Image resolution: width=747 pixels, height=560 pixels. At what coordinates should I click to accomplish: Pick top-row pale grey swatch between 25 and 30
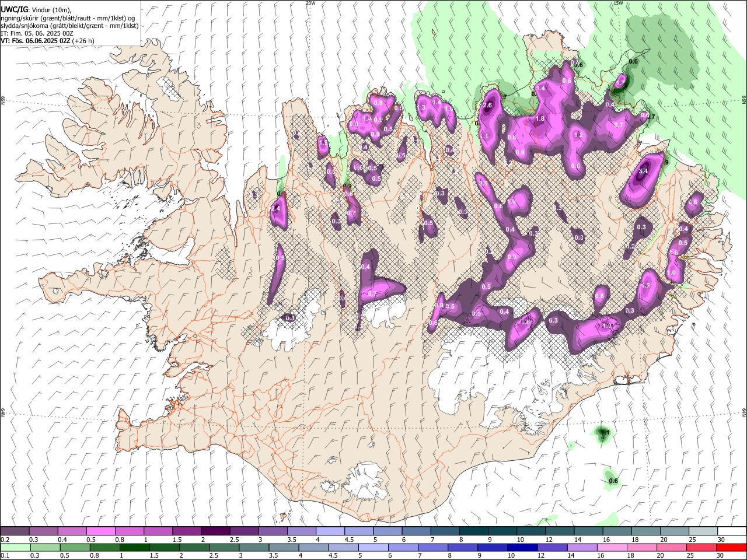coord(703,531)
